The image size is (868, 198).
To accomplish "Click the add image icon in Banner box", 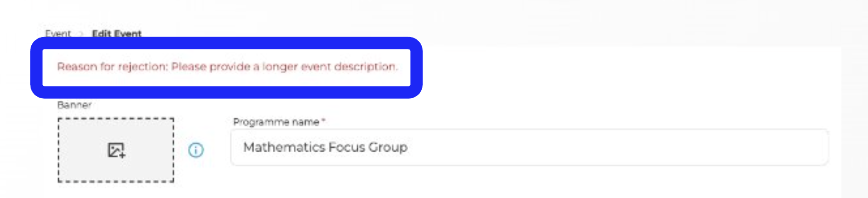I will click(x=116, y=150).
